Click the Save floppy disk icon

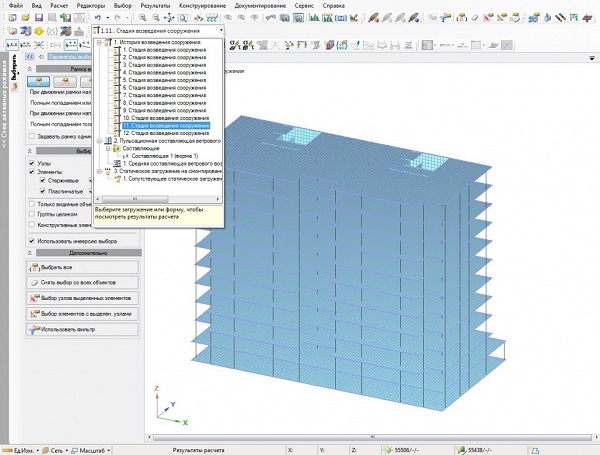(x=38, y=18)
